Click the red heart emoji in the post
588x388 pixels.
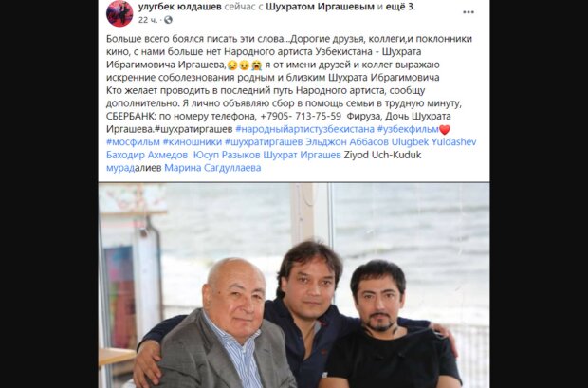(x=445, y=130)
